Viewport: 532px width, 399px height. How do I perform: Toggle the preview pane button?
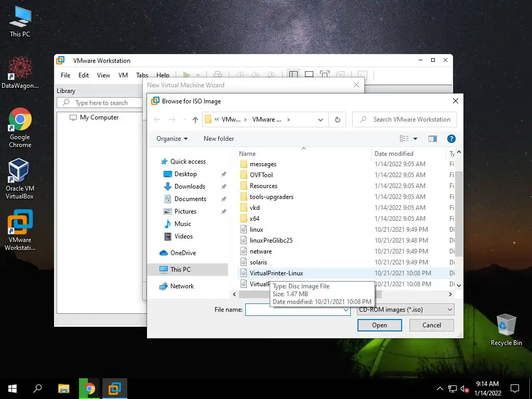pos(433,138)
